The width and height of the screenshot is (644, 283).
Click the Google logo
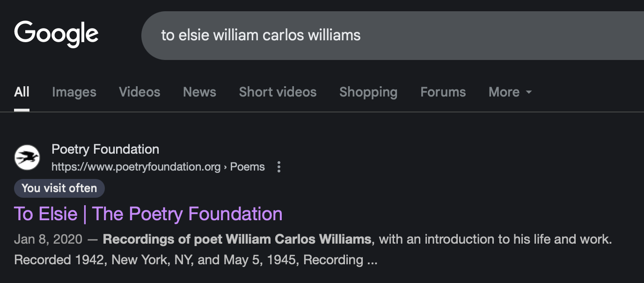(56, 34)
